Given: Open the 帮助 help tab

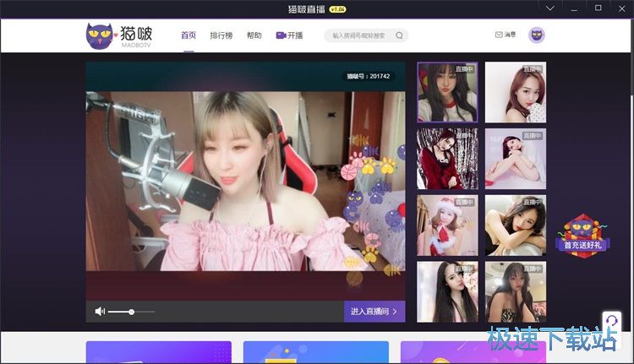Looking at the screenshot, I should (254, 35).
